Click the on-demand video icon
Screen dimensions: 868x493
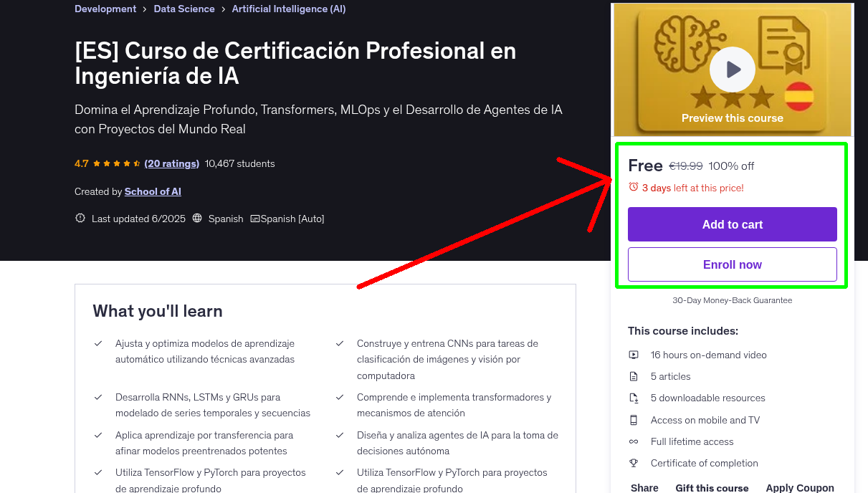634,355
